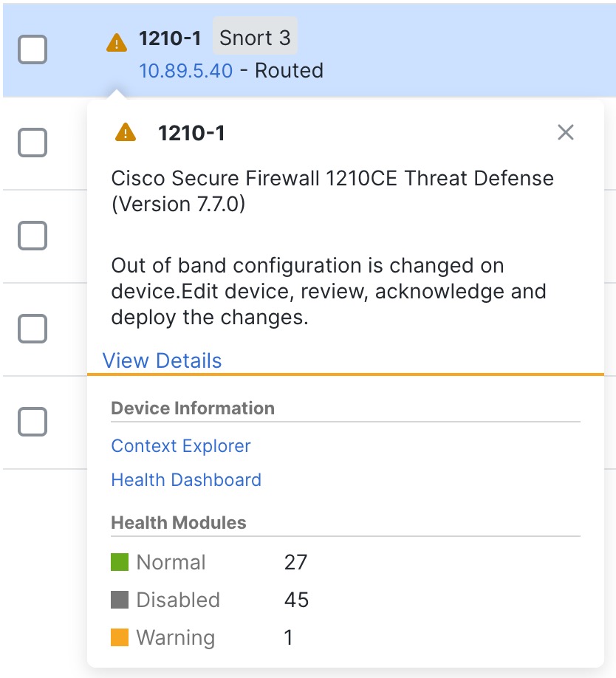The height and width of the screenshot is (678, 616).
Task: Check the second device row checkbox
Action: pyautogui.click(x=33, y=143)
